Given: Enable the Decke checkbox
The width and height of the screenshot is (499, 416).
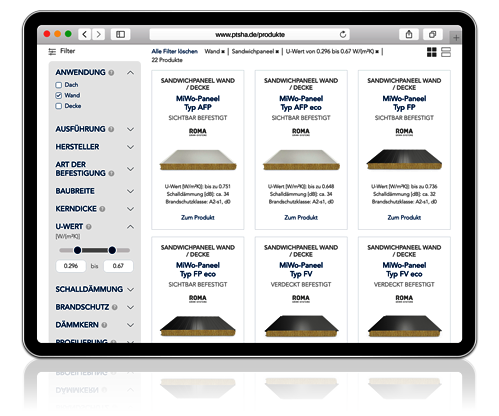Looking at the screenshot, I should [59, 106].
